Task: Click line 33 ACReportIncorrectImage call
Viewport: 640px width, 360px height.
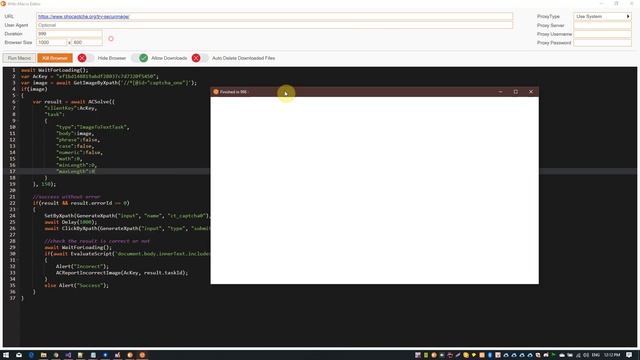Action: (122, 273)
